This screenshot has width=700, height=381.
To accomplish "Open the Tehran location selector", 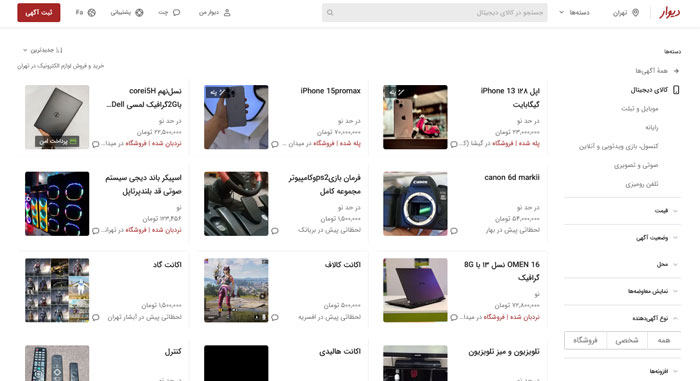I will pyautogui.click(x=626, y=13).
